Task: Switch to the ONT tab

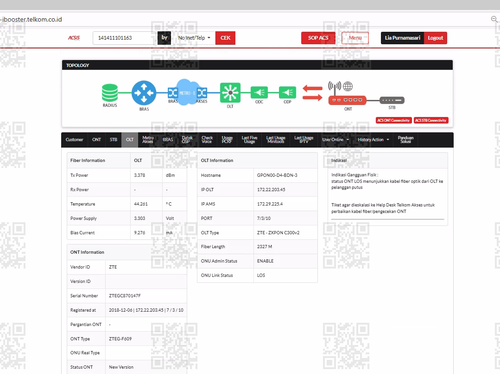Action: coord(96,140)
